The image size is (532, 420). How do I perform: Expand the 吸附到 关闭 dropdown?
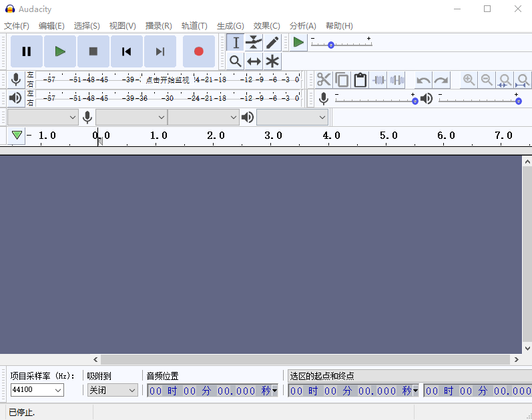(x=113, y=390)
